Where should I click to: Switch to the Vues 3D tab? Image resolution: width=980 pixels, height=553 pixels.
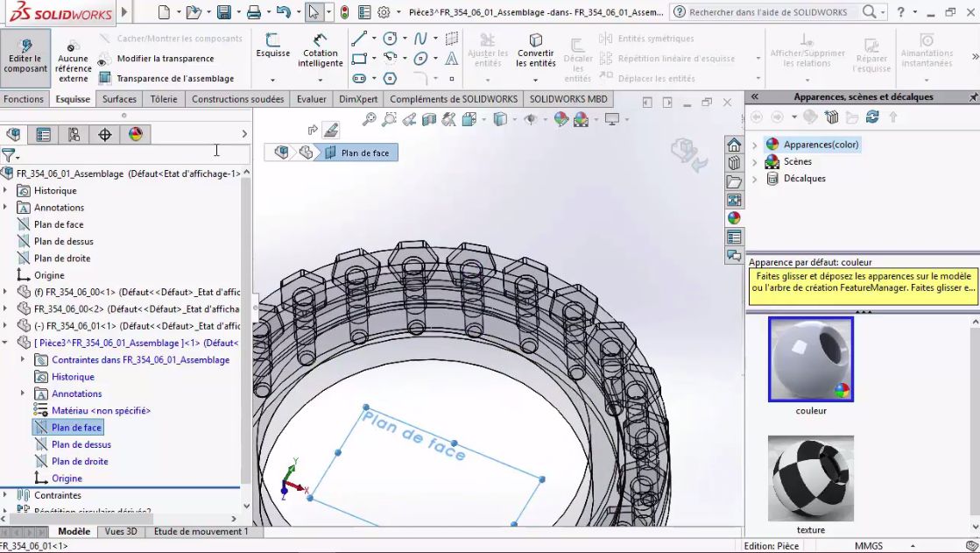121,531
